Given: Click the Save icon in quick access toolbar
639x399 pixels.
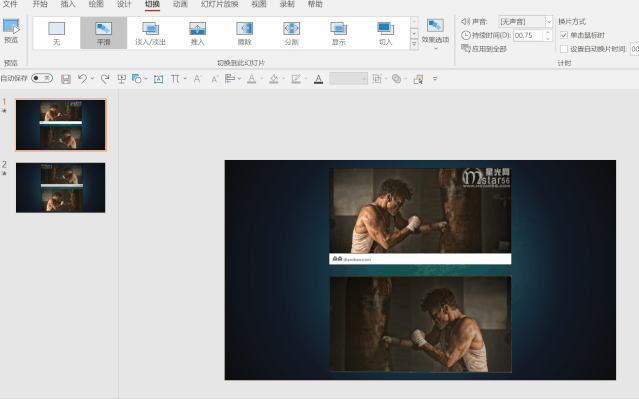Looking at the screenshot, I should (x=66, y=79).
